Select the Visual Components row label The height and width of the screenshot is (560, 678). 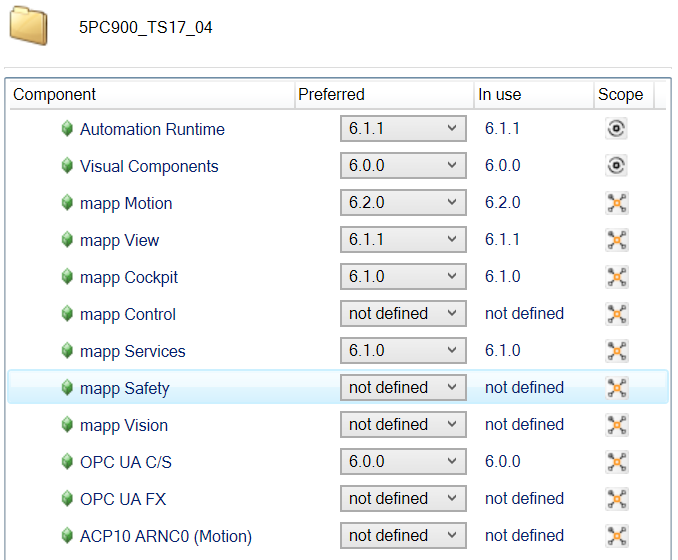point(149,166)
